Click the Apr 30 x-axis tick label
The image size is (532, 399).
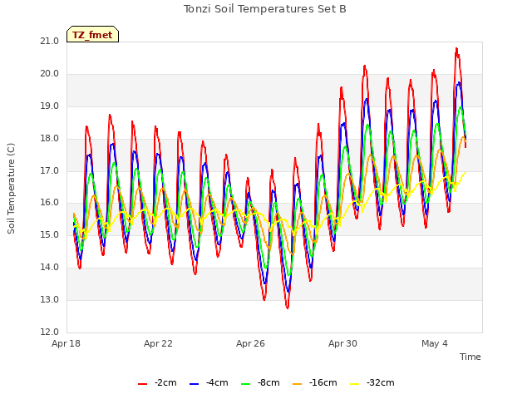click(x=342, y=343)
